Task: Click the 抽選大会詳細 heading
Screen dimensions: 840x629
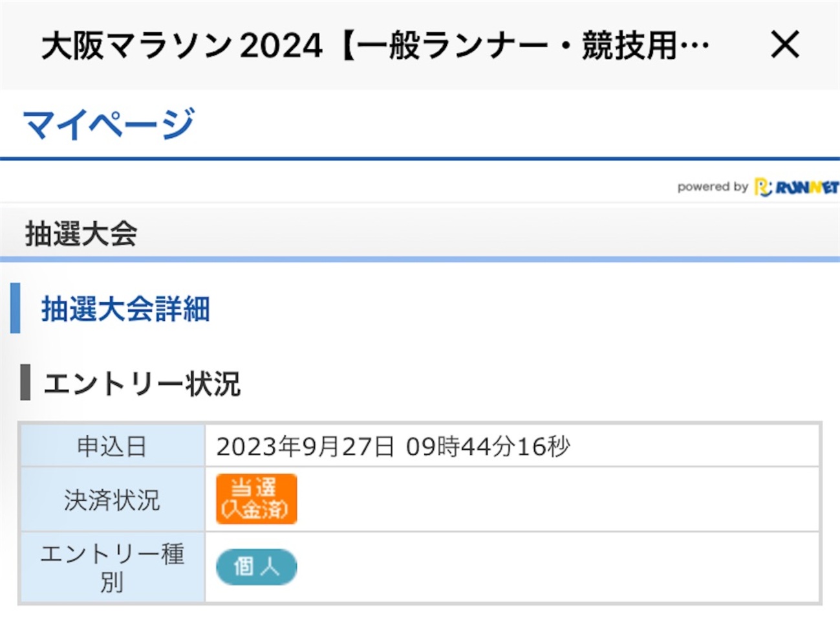Action: 126,309
